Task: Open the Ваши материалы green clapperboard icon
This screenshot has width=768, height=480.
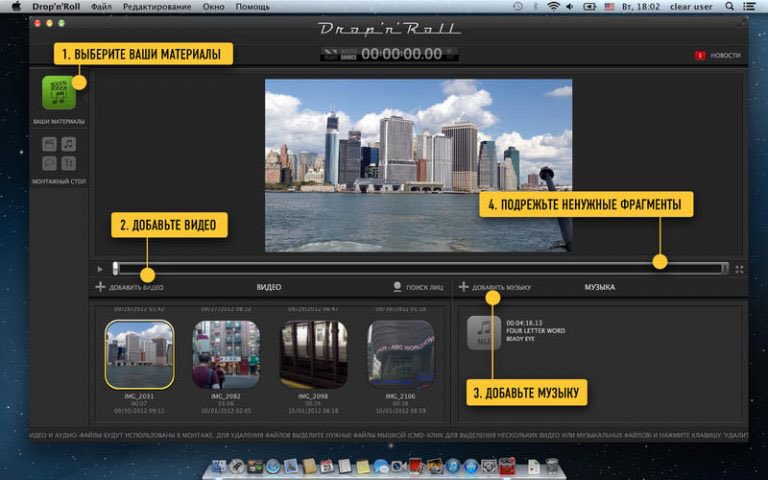Action: point(59,93)
